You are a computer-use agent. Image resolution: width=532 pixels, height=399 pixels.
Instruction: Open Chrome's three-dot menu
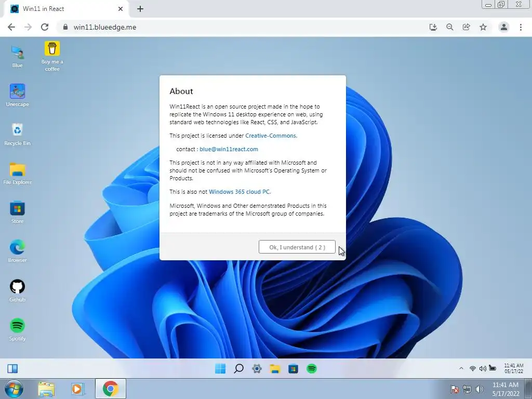[521, 27]
